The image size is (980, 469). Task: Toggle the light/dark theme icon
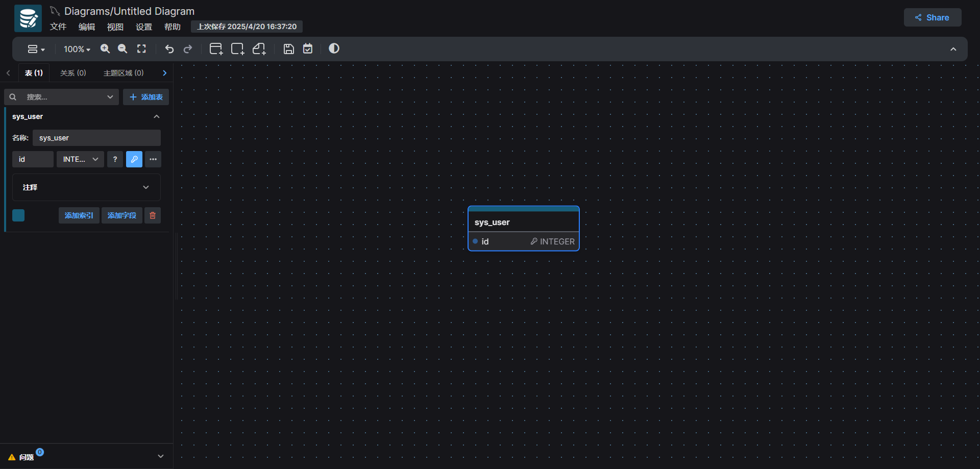coord(334,48)
